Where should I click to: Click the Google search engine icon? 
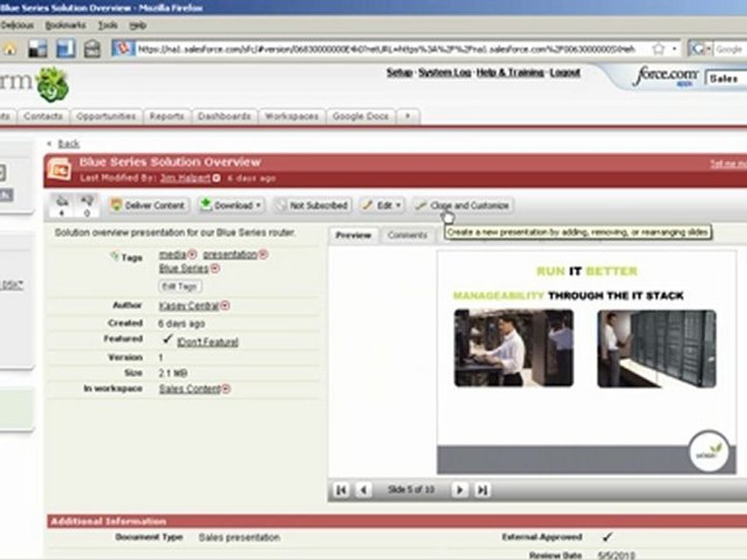coord(699,48)
